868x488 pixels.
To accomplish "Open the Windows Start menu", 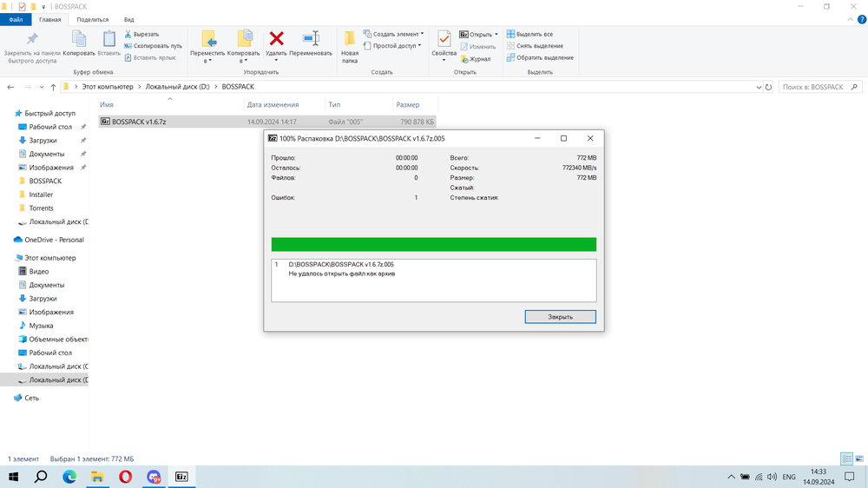I will tap(13, 477).
